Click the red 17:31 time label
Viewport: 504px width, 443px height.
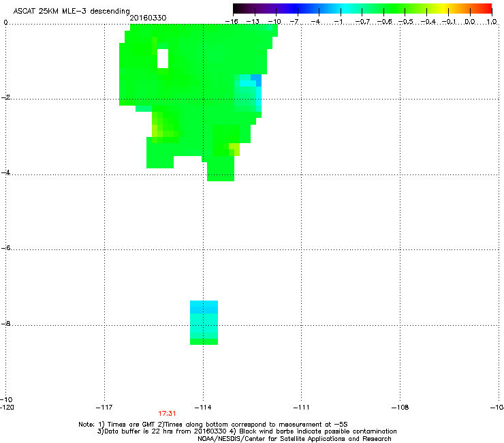point(167,414)
